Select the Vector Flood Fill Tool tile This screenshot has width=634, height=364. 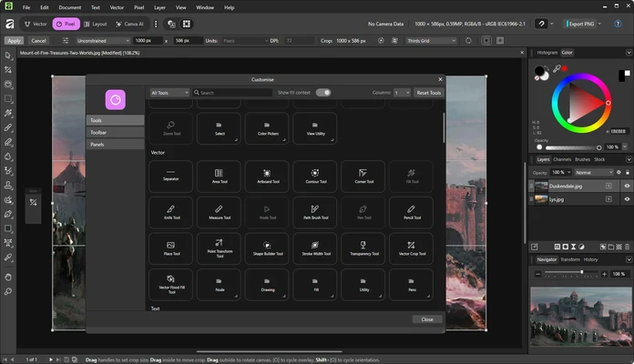point(170,285)
